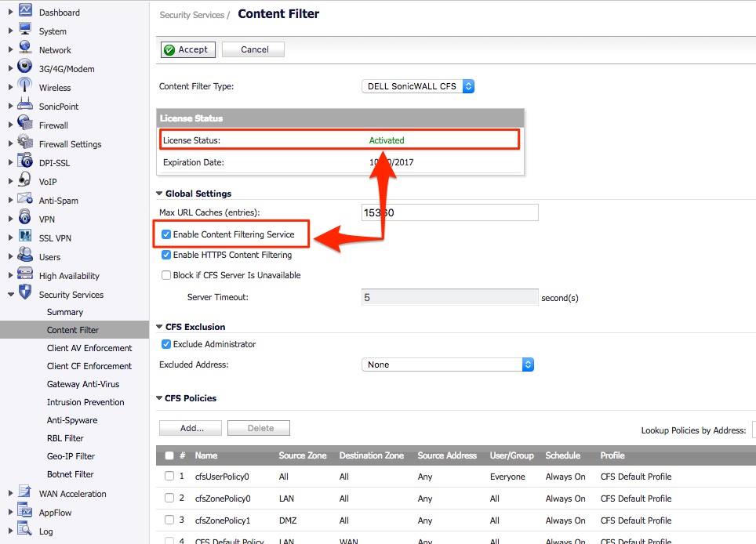Click the Users people icon
Screen dimensions: 756x544
25,255
